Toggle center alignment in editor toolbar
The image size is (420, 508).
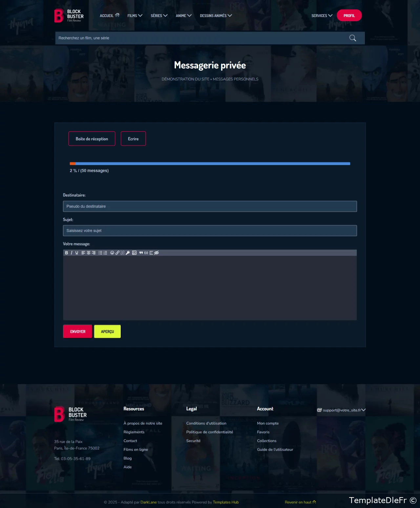pyautogui.click(x=89, y=253)
